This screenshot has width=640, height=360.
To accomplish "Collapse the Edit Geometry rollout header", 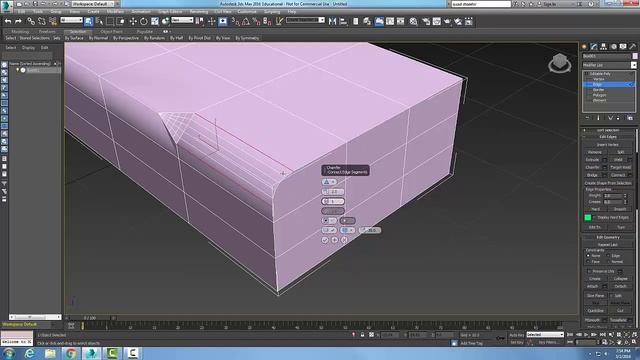I will (608, 237).
